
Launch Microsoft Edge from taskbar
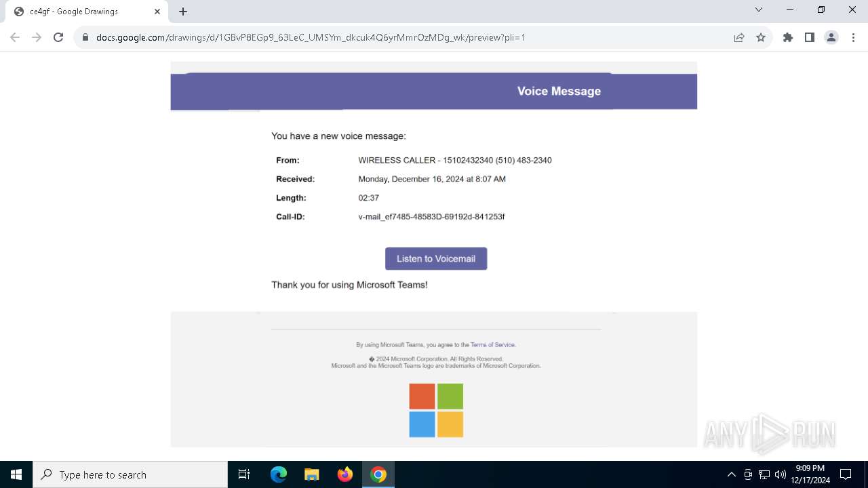pyautogui.click(x=279, y=474)
